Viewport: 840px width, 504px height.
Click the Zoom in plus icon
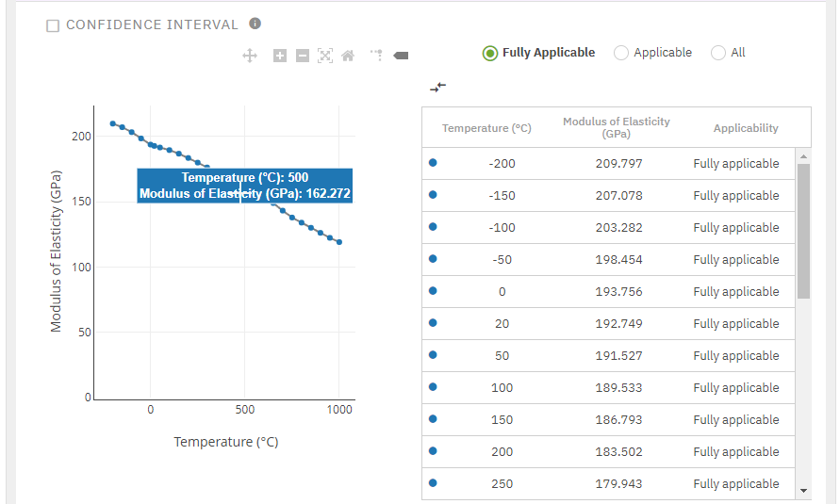[x=280, y=56]
